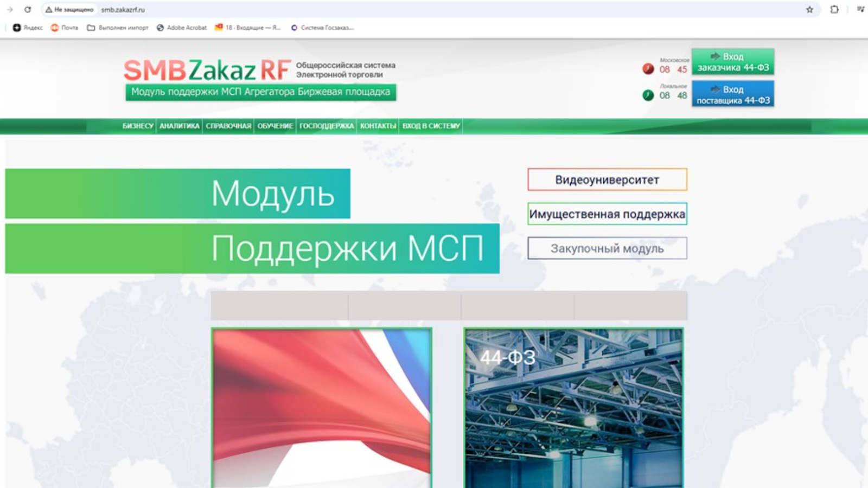
Task: Click the green local time clock icon
Action: tap(648, 95)
